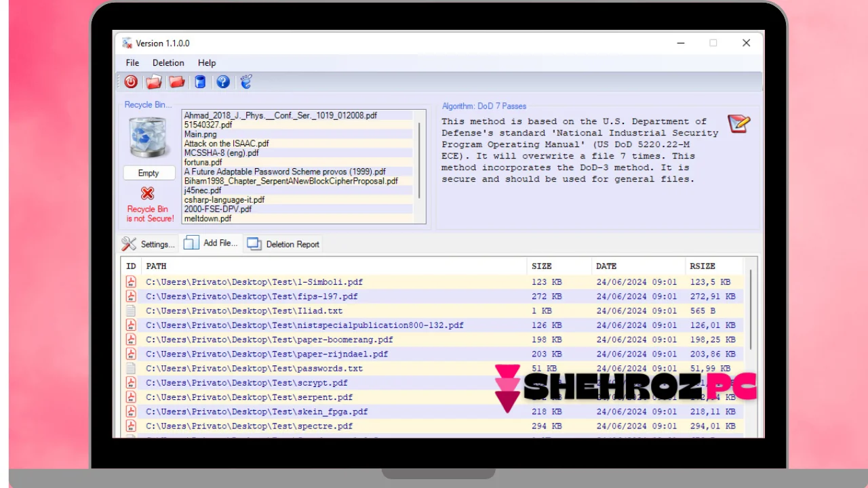Click the PDF icon for paper-boomerang.pdf
This screenshot has width=868, height=488.
(x=131, y=340)
